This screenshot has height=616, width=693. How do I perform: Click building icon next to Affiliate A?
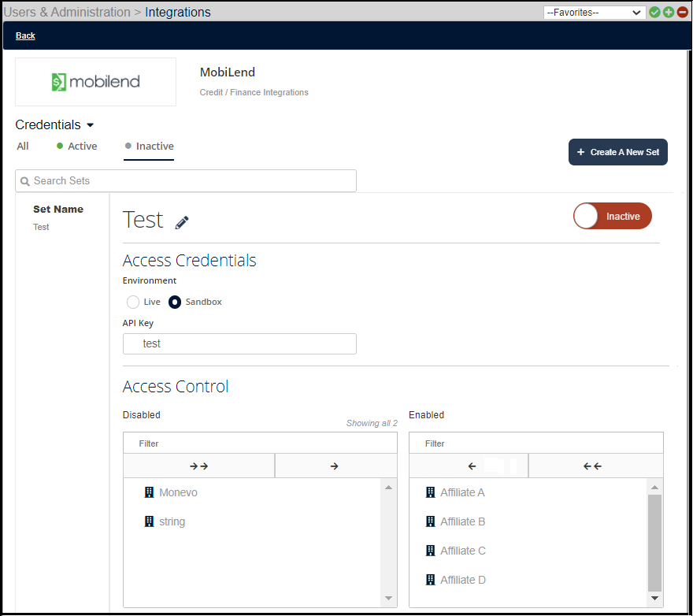430,492
